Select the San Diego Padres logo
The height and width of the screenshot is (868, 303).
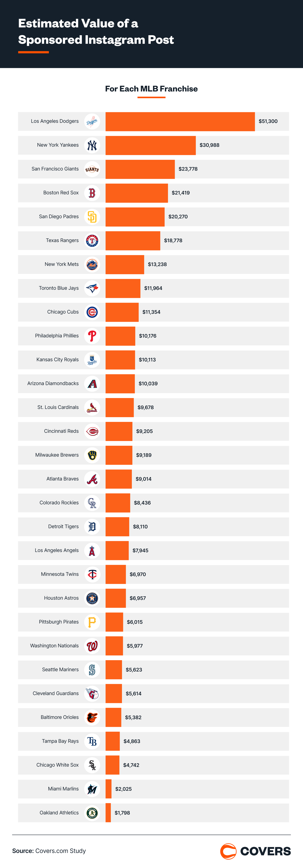tap(92, 217)
